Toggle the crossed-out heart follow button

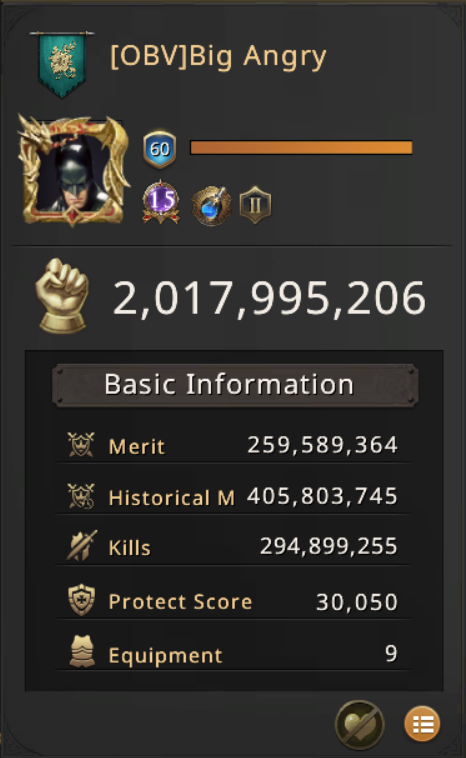[360, 725]
